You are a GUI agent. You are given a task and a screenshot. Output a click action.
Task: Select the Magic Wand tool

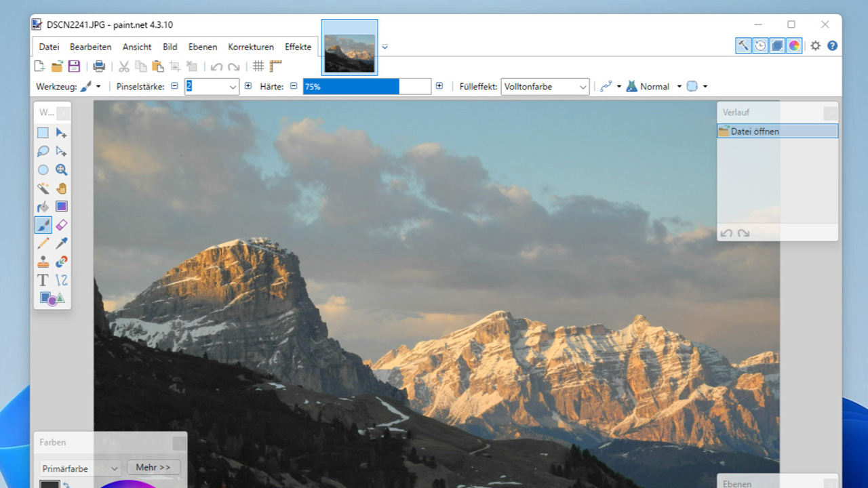(43, 188)
